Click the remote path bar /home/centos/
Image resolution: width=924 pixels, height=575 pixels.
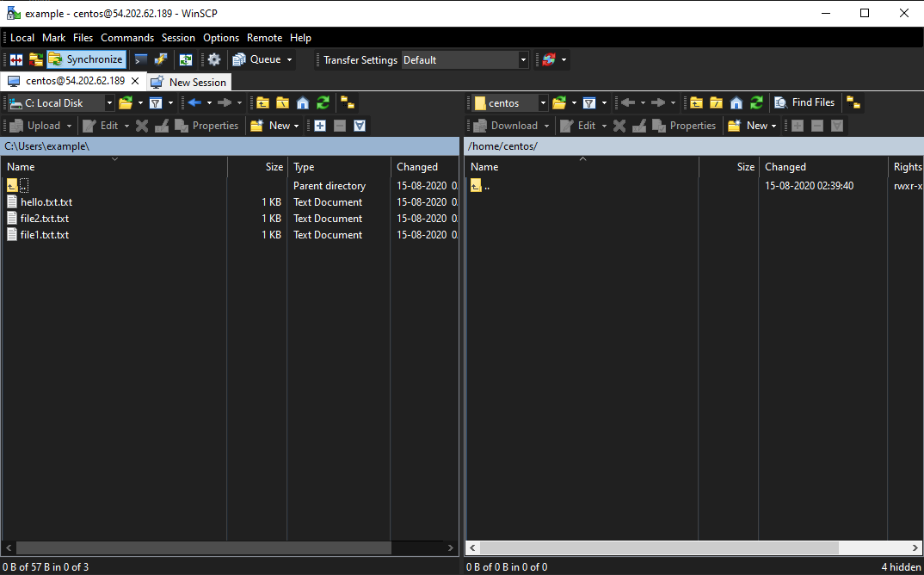coord(694,146)
